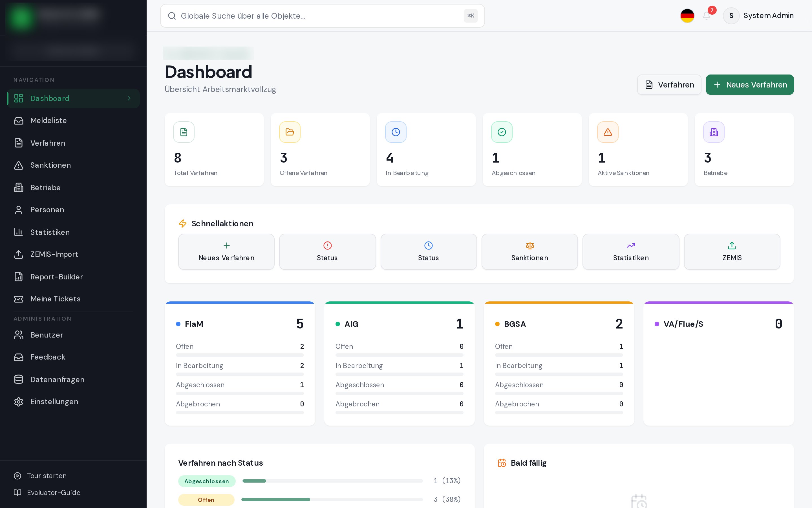Click the S user avatar
The height and width of the screenshot is (508, 812).
[731, 16]
